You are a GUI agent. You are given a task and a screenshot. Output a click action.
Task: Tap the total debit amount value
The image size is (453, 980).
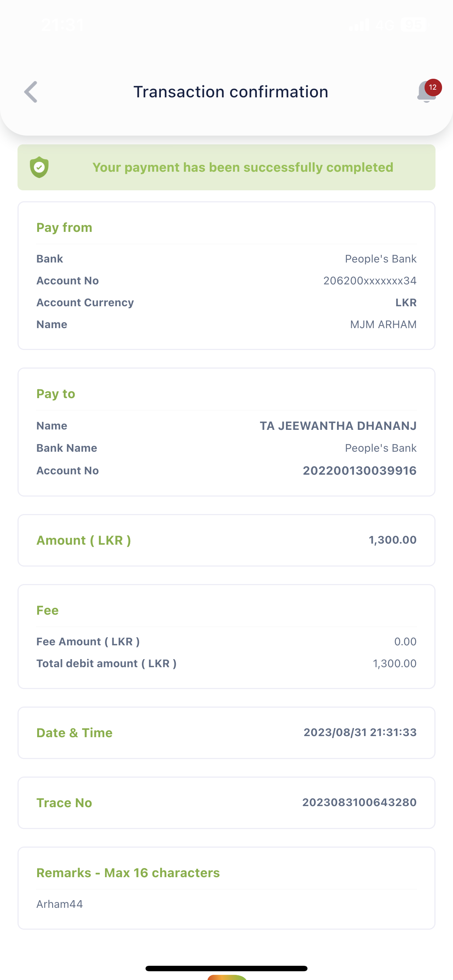point(394,664)
